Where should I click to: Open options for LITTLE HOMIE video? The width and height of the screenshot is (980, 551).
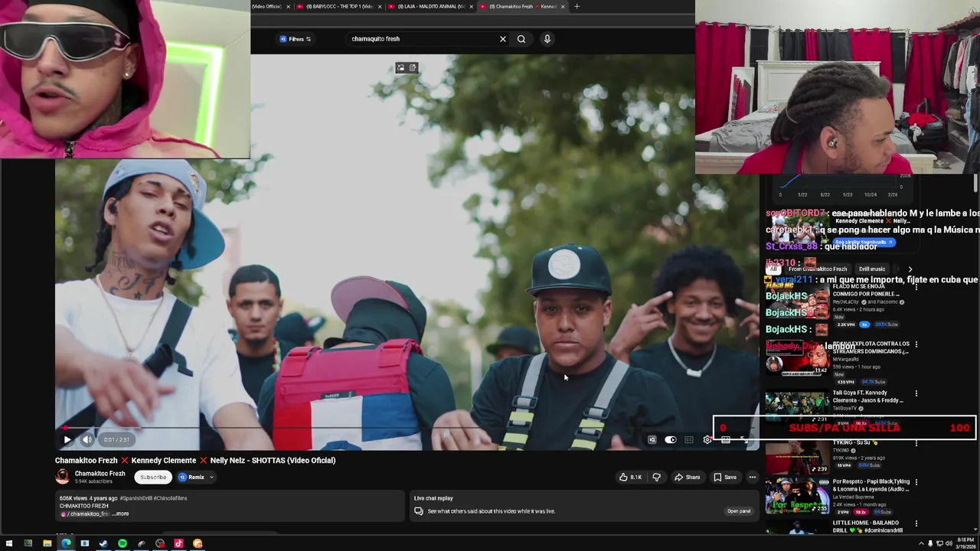click(916, 523)
